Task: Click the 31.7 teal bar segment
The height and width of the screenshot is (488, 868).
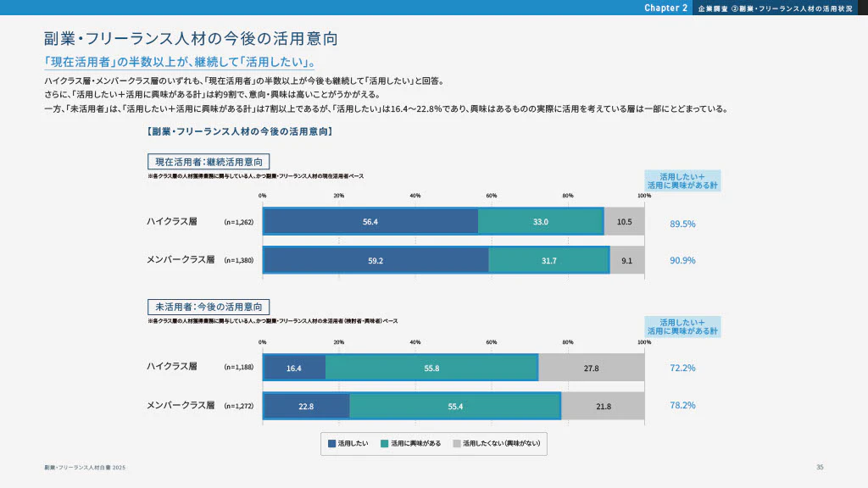Action: tap(549, 261)
